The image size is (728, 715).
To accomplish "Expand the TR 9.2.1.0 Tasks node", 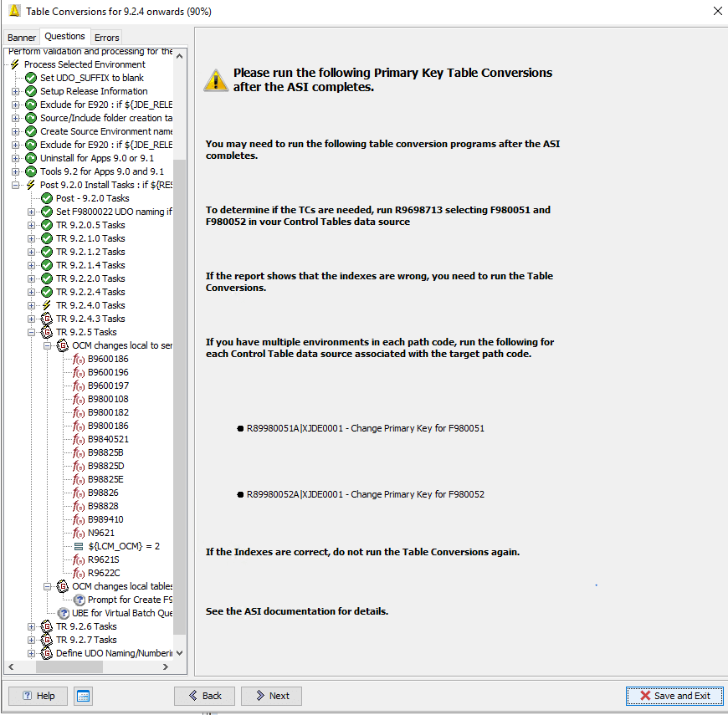I will 31,238.
